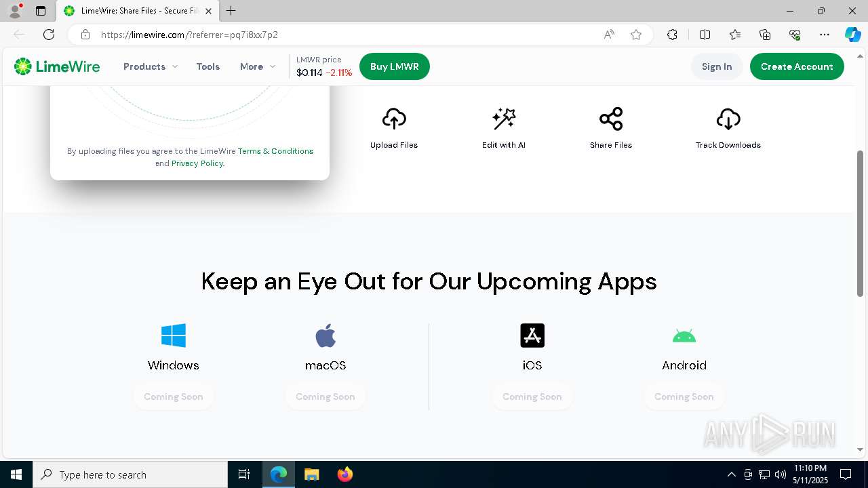The width and height of the screenshot is (868, 488).
Task: Close the LimeWire tab
Action: pyautogui.click(x=208, y=11)
